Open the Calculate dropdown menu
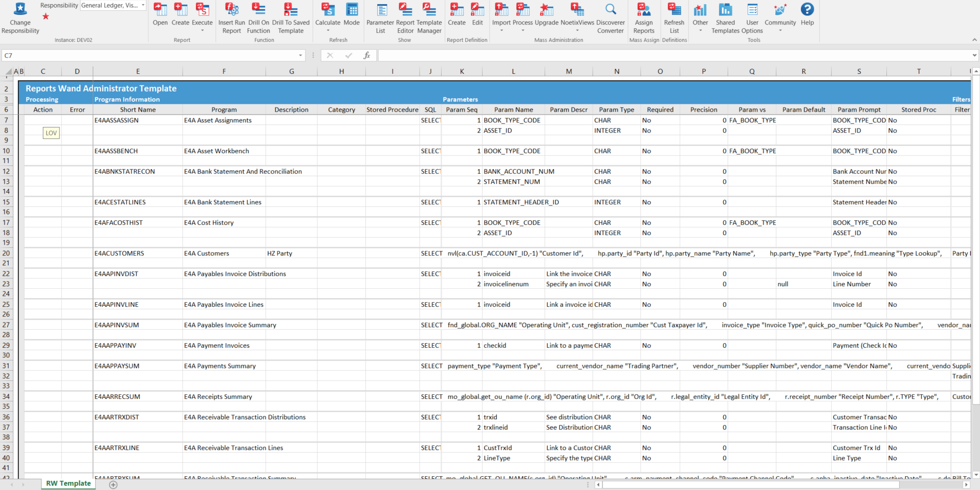Screen dimensions: 980x490 pyautogui.click(x=328, y=31)
